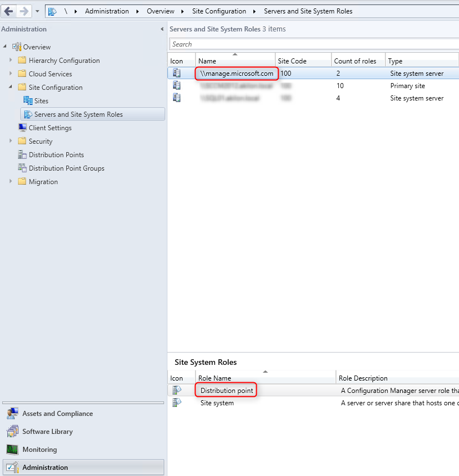Sort servers by Site Code column
Screen dimensions: 459x476
pos(303,61)
